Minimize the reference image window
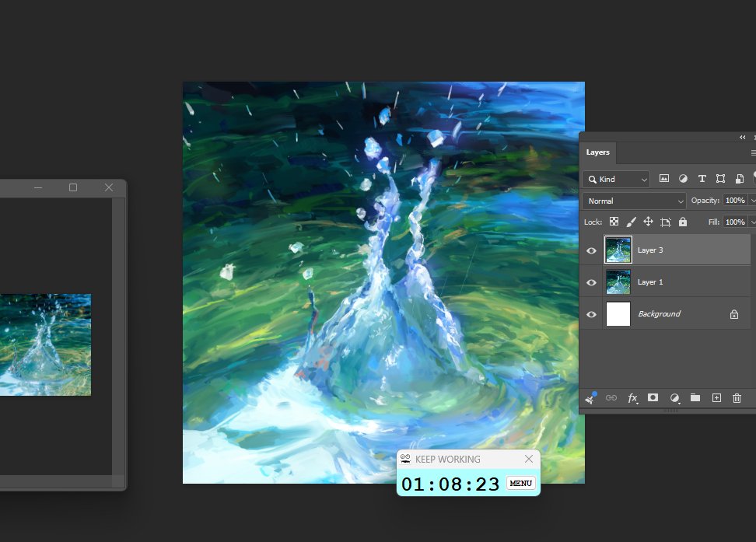 click(38, 187)
